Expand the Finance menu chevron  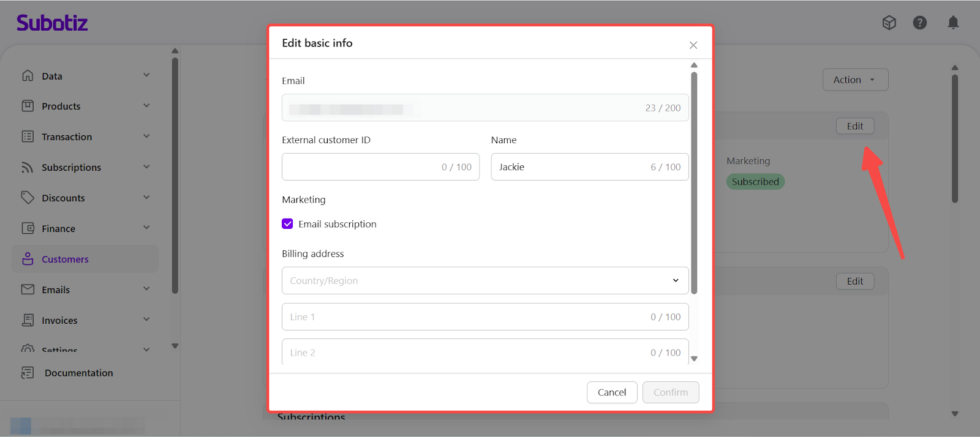point(146,228)
